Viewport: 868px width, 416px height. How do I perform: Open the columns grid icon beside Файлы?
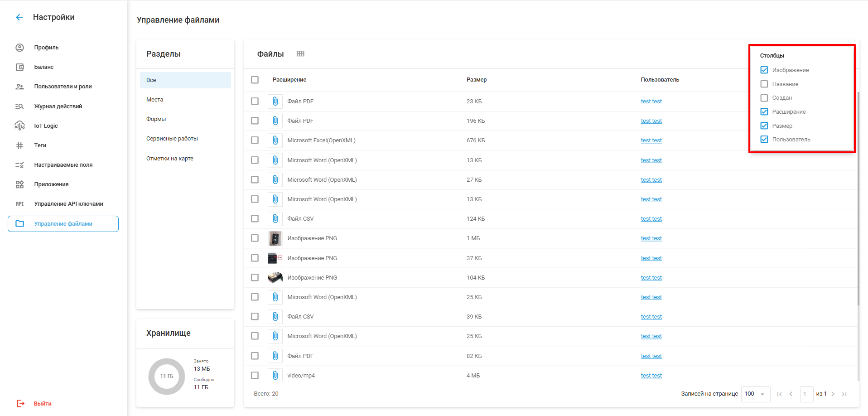tap(300, 53)
